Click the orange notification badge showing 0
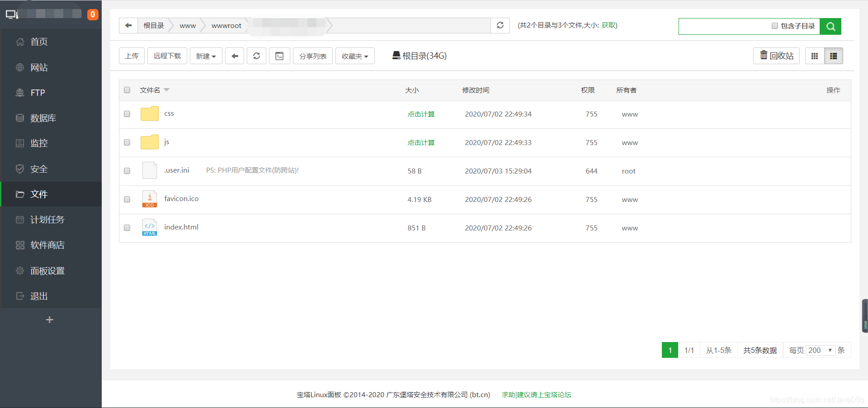This screenshot has width=868, height=408. pos(93,14)
